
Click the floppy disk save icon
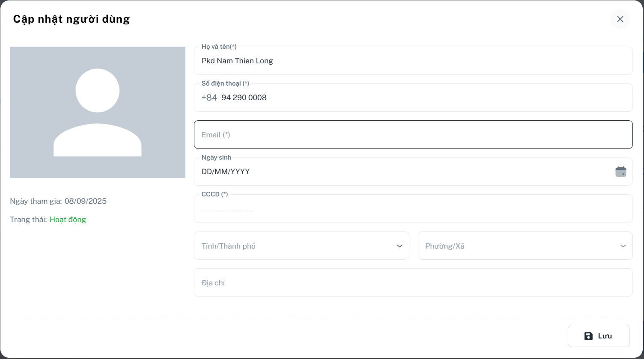coord(588,336)
